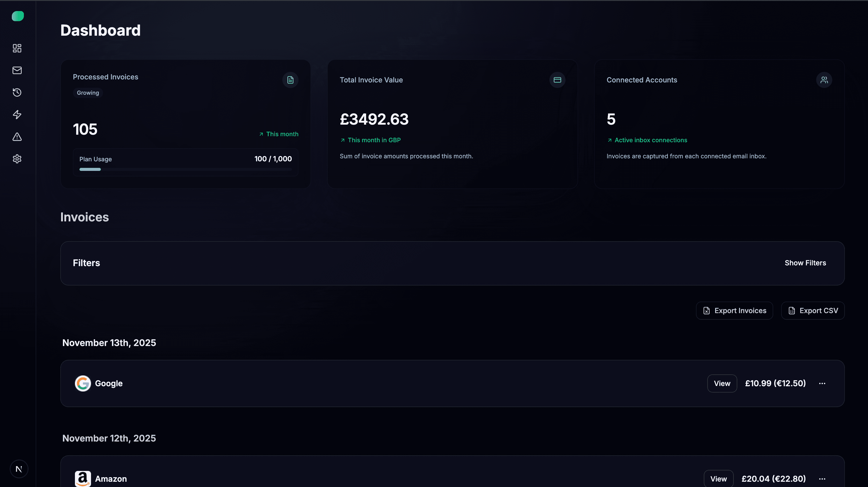Select the lightning automation icon in sidebar
This screenshot has width=868, height=487.
coord(17,115)
